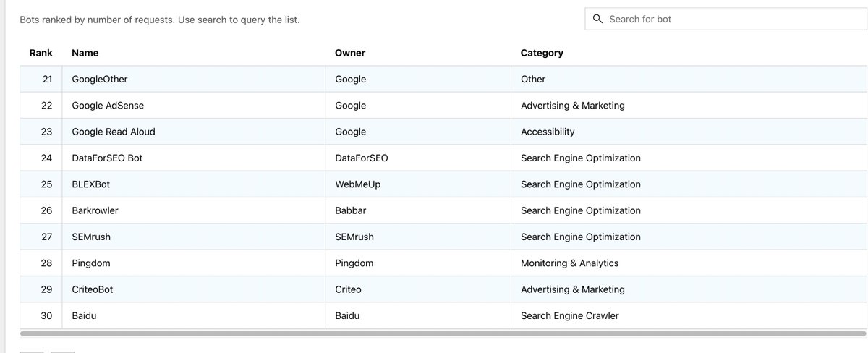The width and height of the screenshot is (868, 353).
Task: Click the rank 29 cell
Action: click(x=41, y=289)
